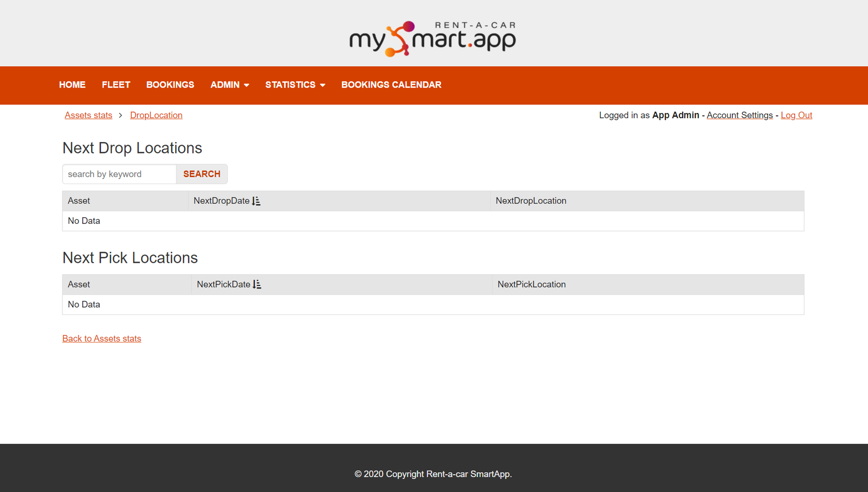Click the NextPickLocation column header
The image size is (868, 492).
click(x=531, y=284)
